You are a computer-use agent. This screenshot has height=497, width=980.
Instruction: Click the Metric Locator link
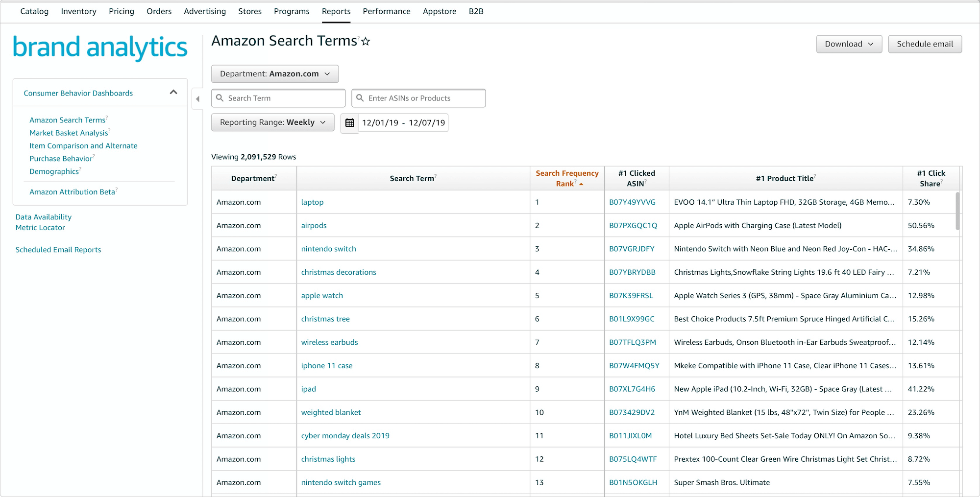[x=40, y=228]
